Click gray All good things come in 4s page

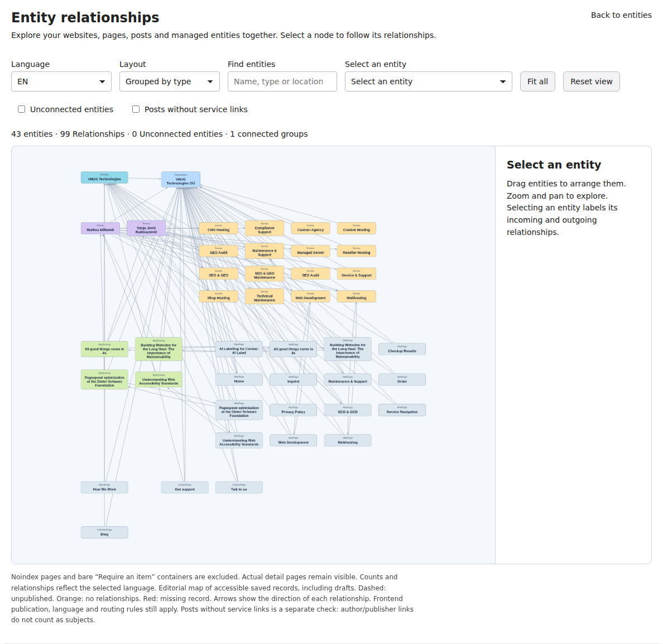pyautogui.click(x=293, y=349)
